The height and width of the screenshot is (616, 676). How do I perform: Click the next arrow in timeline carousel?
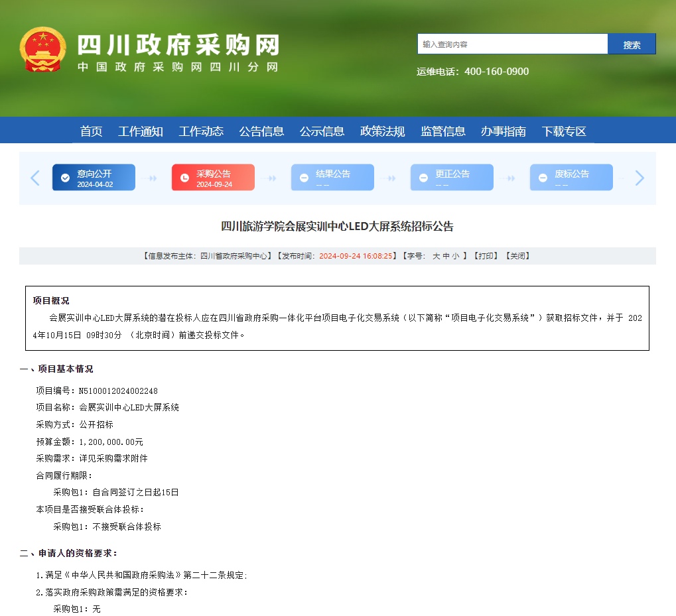coord(640,178)
